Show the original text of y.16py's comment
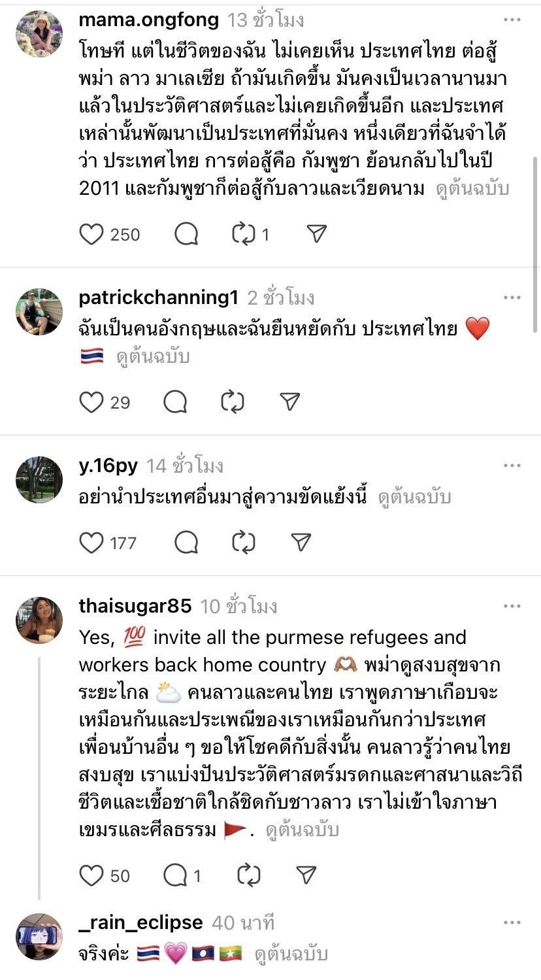The height and width of the screenshot is (980, 541). [x=416, y=498]
